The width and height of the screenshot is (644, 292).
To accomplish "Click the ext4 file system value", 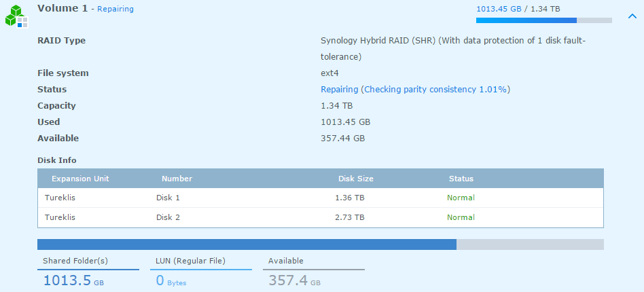I will tap(329, 73).
